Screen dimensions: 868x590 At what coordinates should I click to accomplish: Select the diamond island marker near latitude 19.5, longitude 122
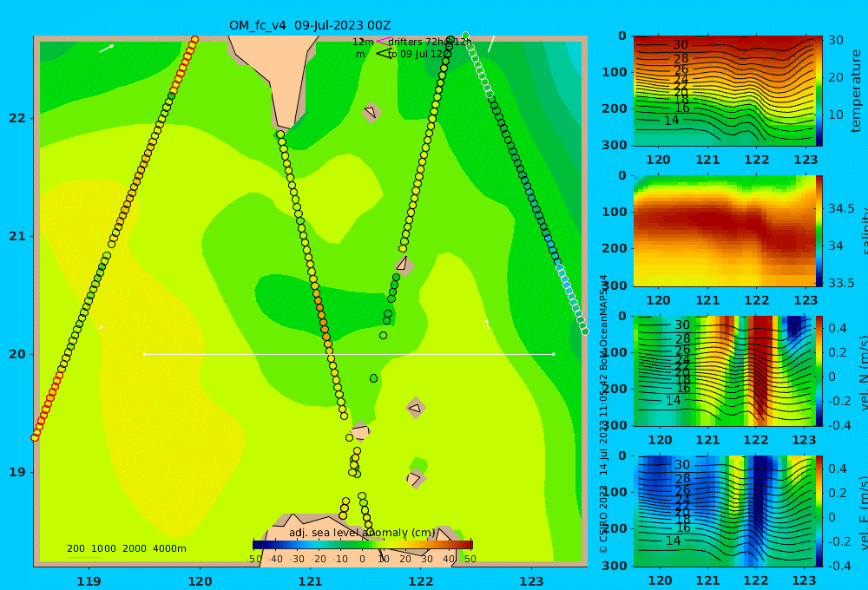[x=415, y=409]
